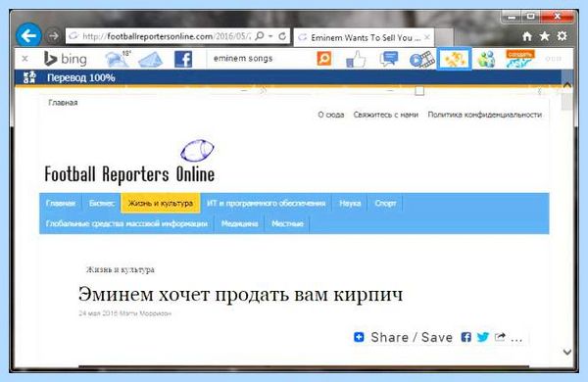Close the Bing toolbar with X
This screenshot has height=382, width=588.
24,59
